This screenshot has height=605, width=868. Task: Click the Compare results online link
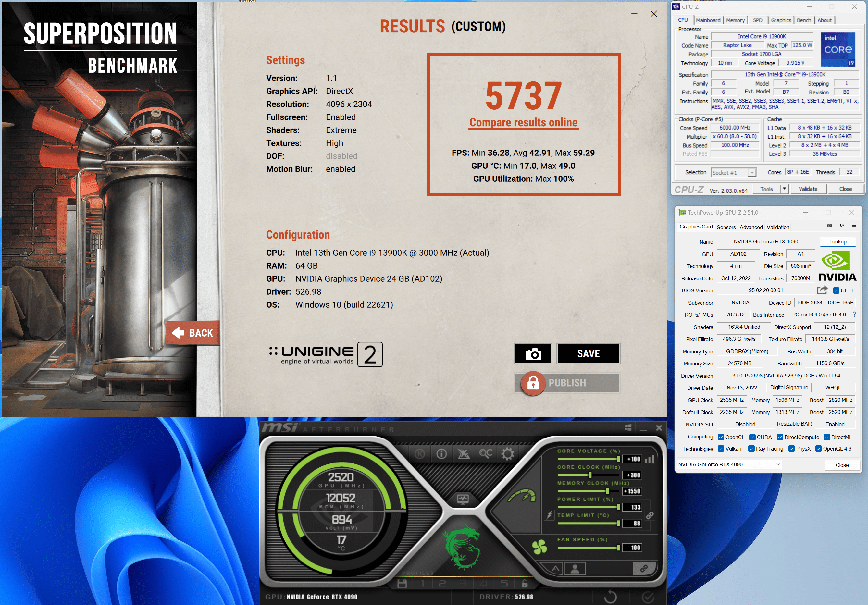[x=523, y=122]
